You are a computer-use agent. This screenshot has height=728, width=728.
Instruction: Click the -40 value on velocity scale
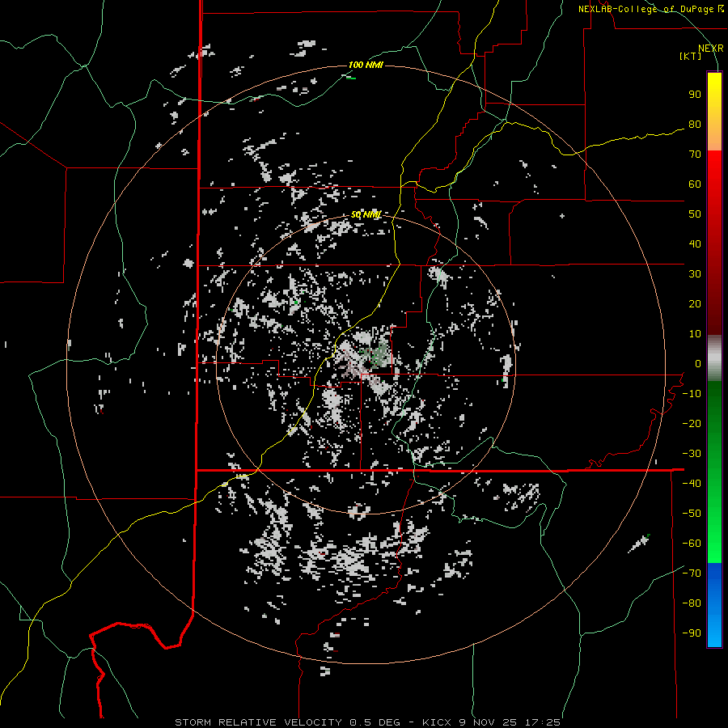pyautogui.click(x=692, y=484)
